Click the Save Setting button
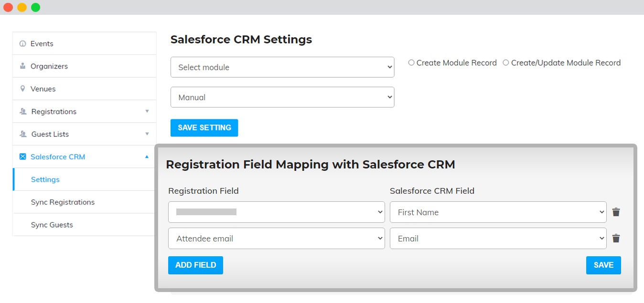The height and width of the screenshot is (303, 644). (204, 128)
